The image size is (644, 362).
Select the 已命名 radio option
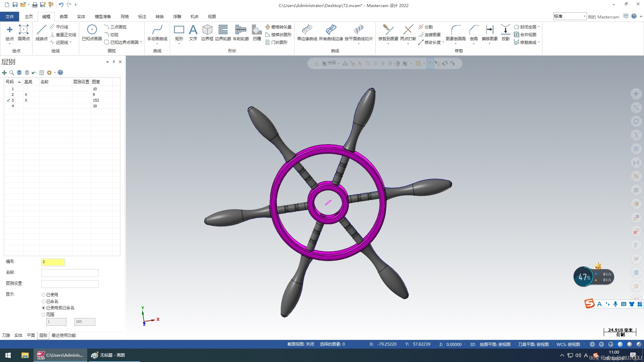coord(43,302)
